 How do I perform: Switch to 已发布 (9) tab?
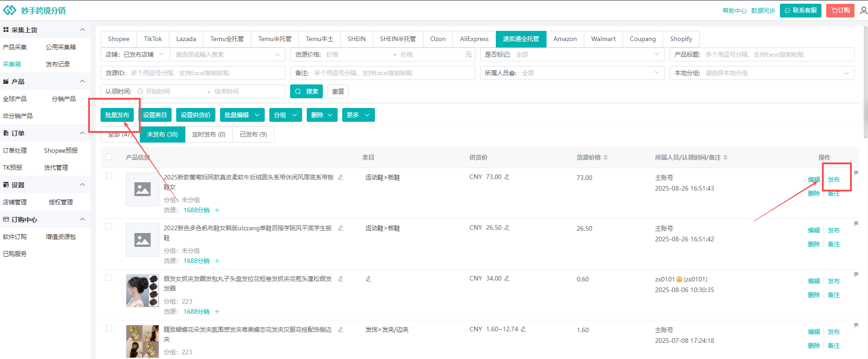(253, 134)
